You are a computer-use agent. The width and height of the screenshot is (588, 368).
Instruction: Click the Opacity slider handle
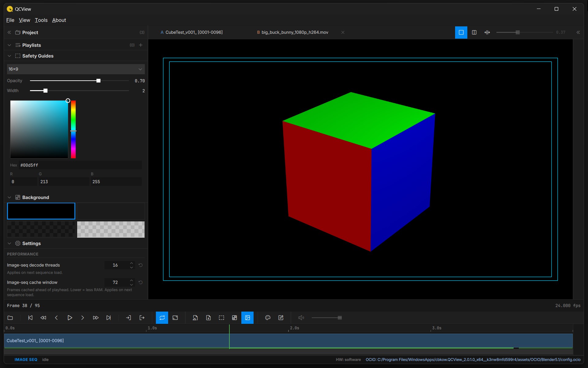click(98, 81)
